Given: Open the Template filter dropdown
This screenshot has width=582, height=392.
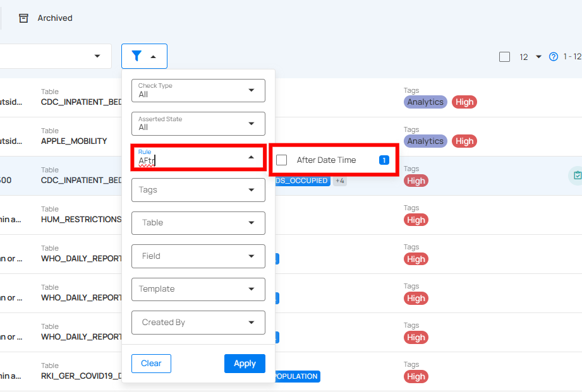Looking at the screenshot, I should (x=198, y=289).
